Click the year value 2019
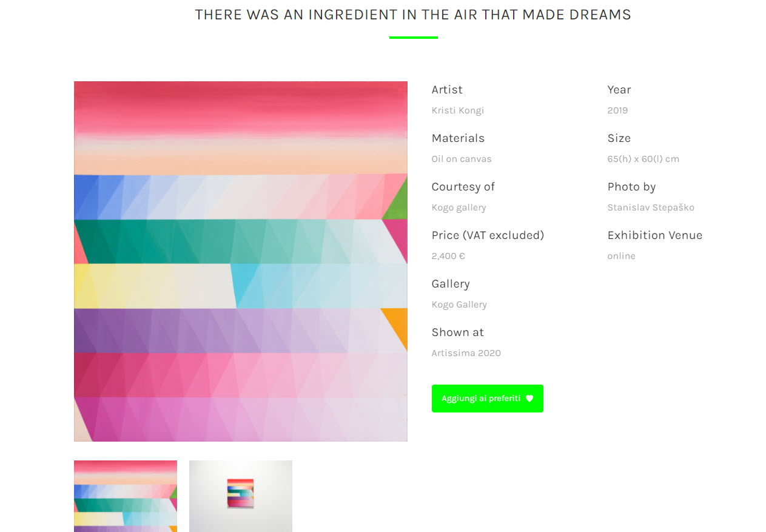The width and height of the screenshot is (766, 532). click(617, 110)
